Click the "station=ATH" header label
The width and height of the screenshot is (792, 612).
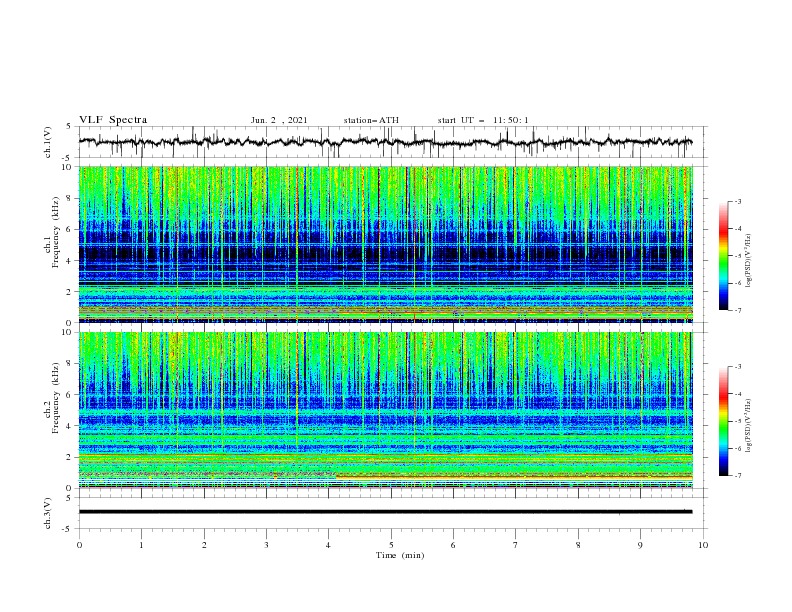(371, 120)
